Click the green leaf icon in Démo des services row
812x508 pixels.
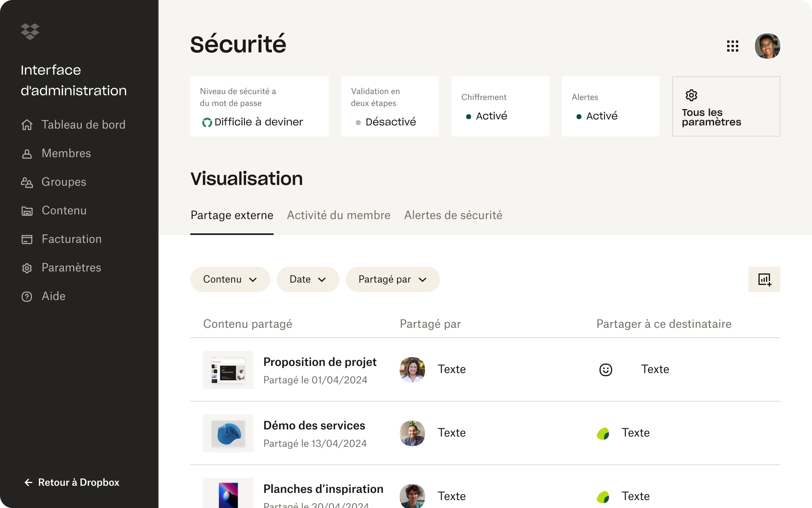tap(603, 433)
